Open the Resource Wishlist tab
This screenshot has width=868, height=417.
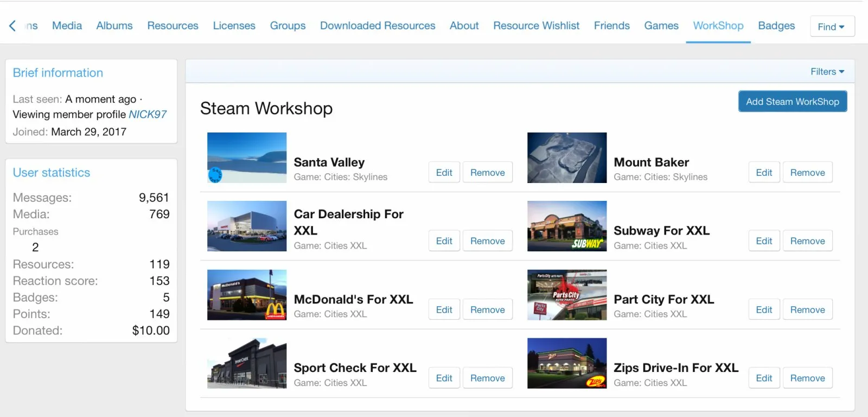536,26
